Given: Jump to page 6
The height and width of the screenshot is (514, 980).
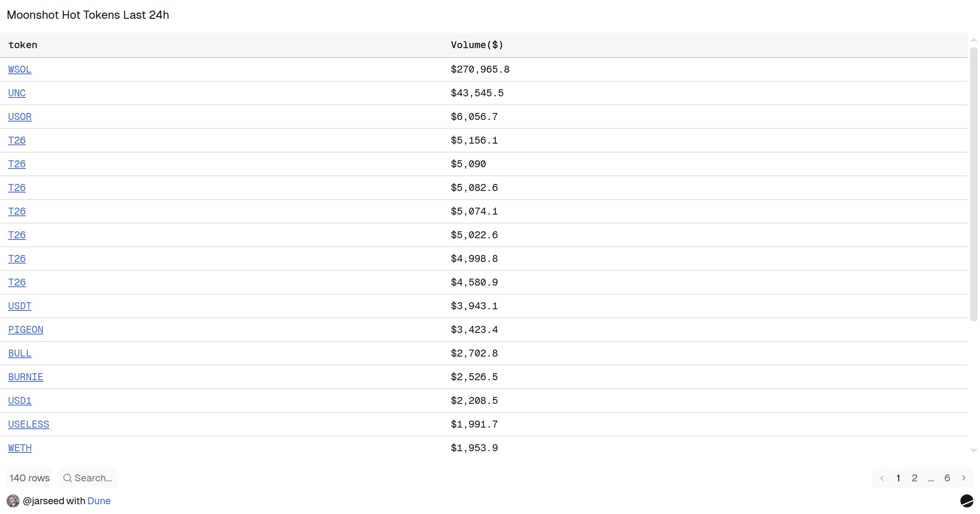Looking at the screenshot, I should click(x=947, y=478).
